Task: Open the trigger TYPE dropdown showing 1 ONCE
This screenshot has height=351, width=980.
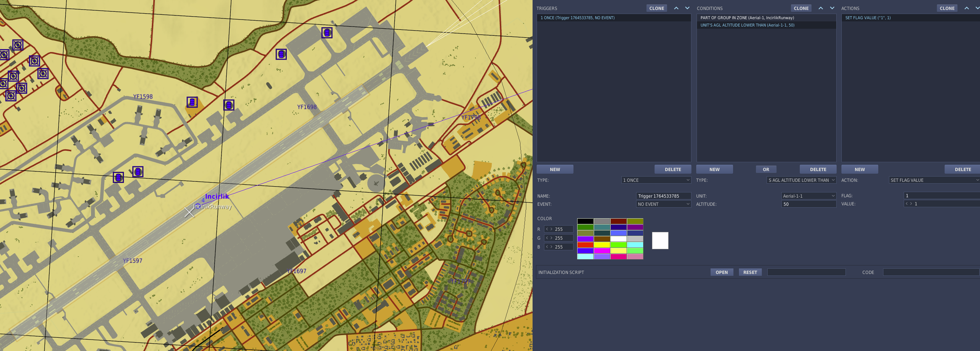Action: coord(656,180)
